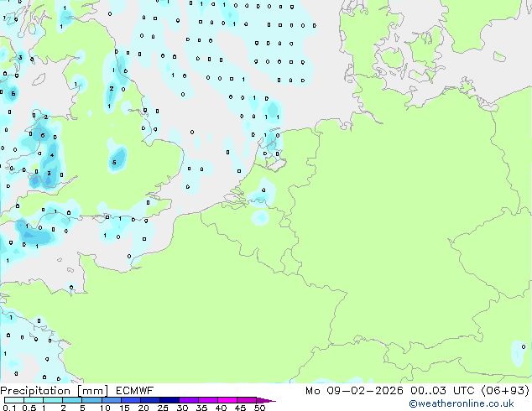Click the '10' legend scale label

[x=105, y=408]
